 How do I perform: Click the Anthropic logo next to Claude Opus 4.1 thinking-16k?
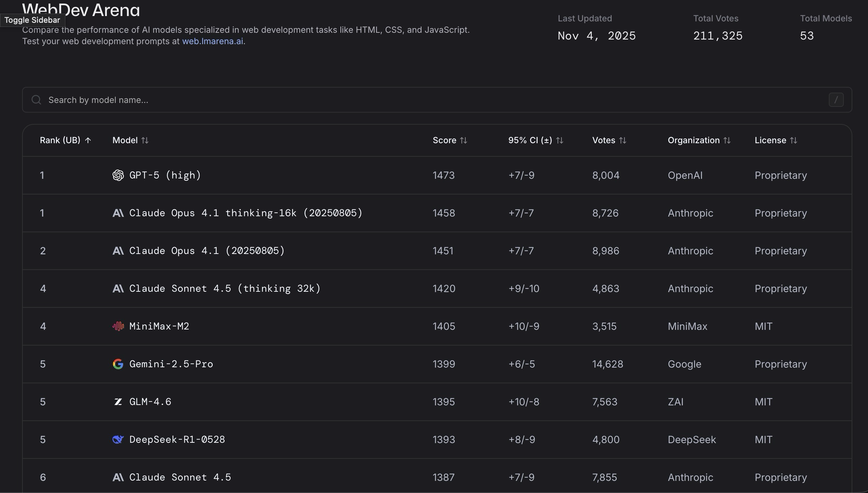point(118,213)
